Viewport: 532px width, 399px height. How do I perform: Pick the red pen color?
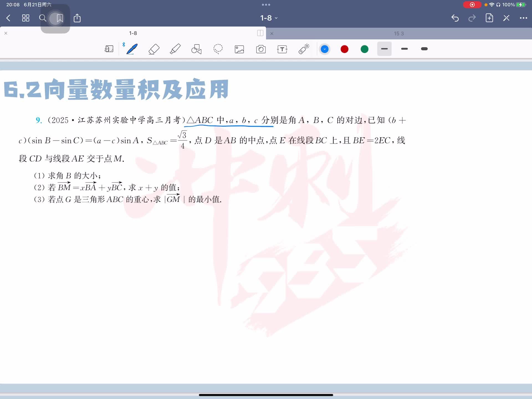pos(344,49)
